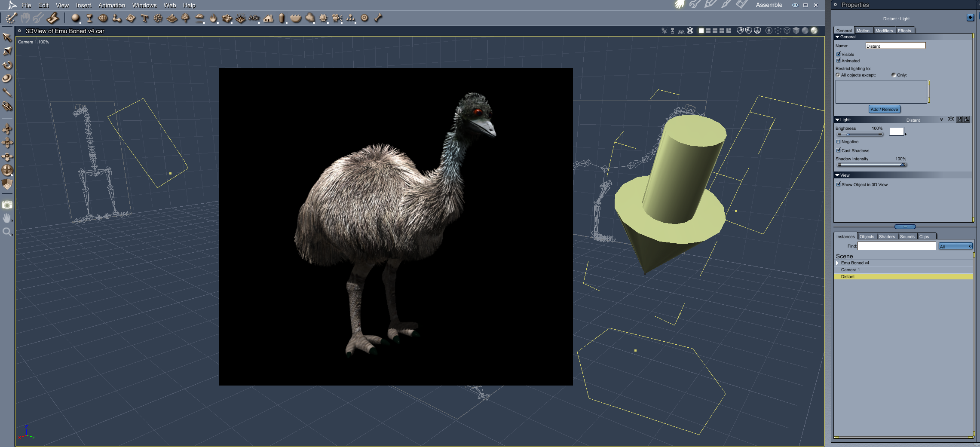Toggle the Animated checkbox
980x447 pixels.
pos(838,61)
